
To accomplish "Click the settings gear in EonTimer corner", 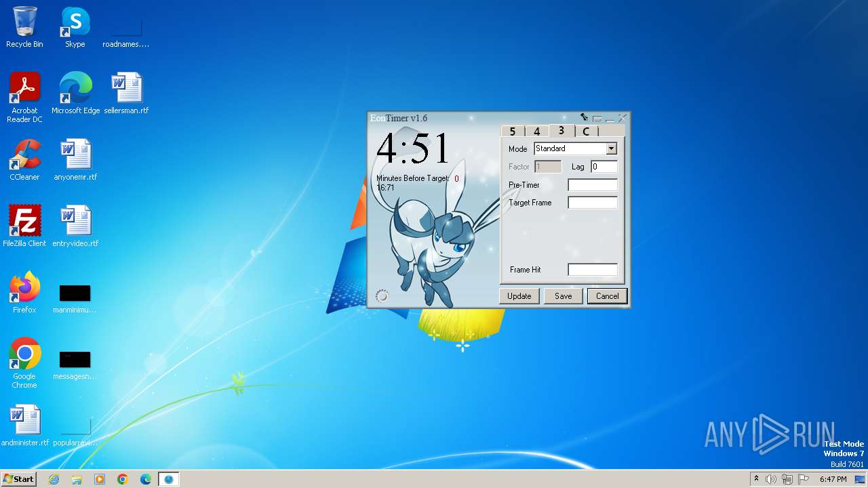I will point(382,296).
